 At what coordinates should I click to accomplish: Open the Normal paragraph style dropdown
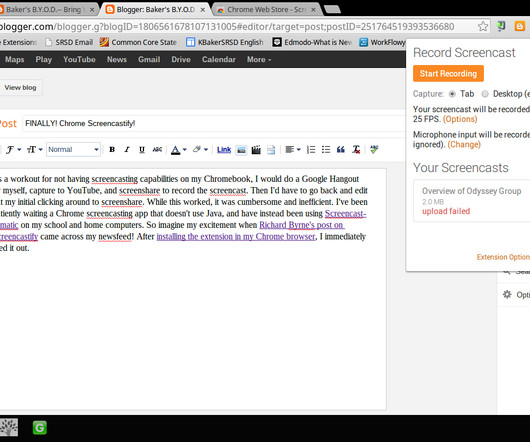click(x=73, y=149)
